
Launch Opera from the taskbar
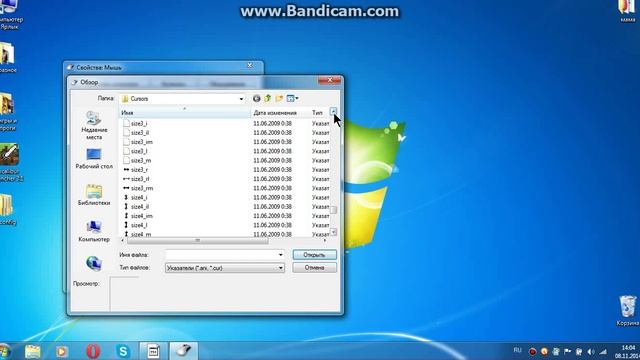tap(93, 351)
